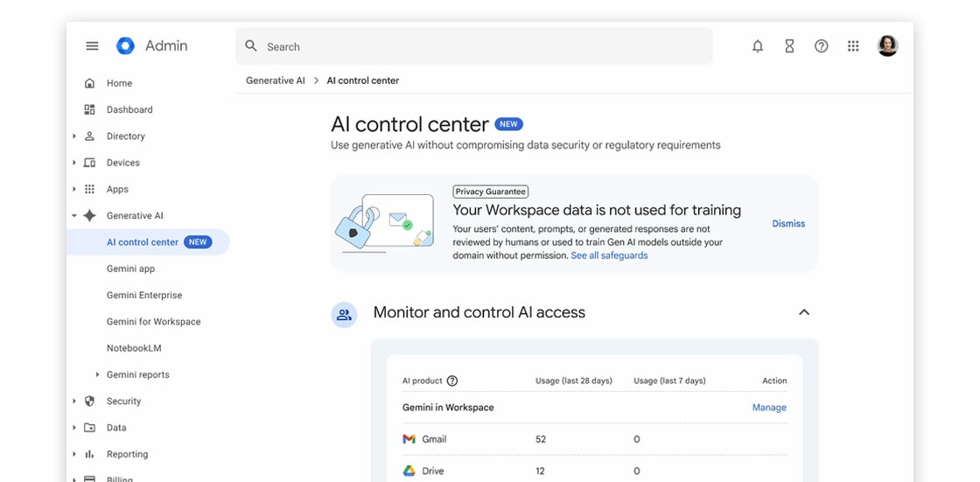Expand the Devices tree item arrow
The height and width of the screenshot is (482, 980).
[x=73, y=163]
